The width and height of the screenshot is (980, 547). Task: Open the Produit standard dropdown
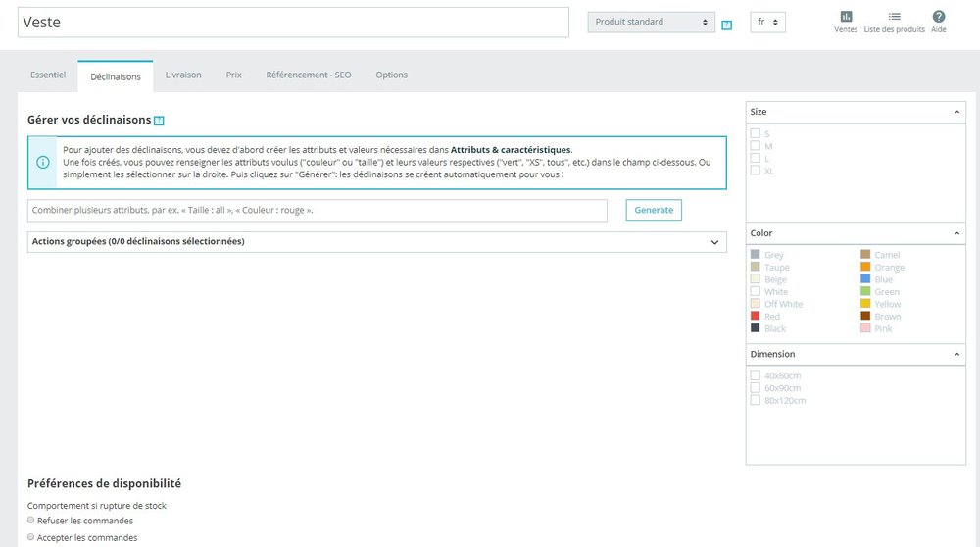651,22
